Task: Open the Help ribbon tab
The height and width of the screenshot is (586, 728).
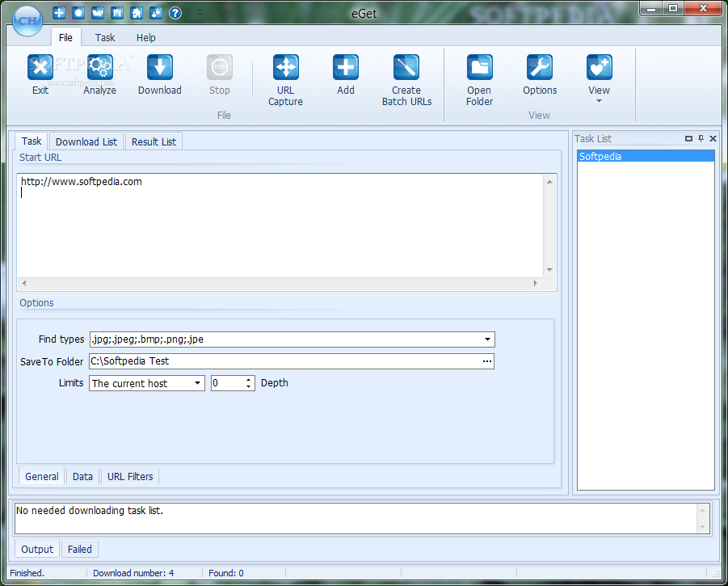Action: point(145,38)
